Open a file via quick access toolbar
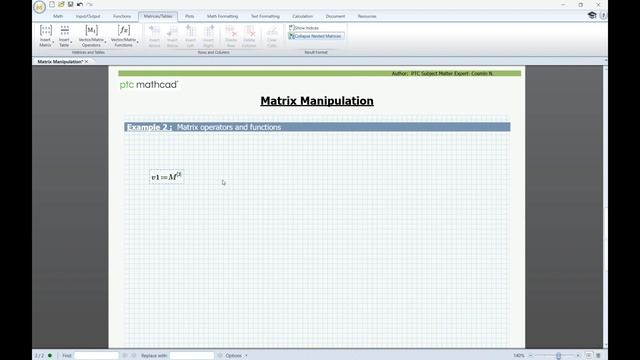 (61, 4)
